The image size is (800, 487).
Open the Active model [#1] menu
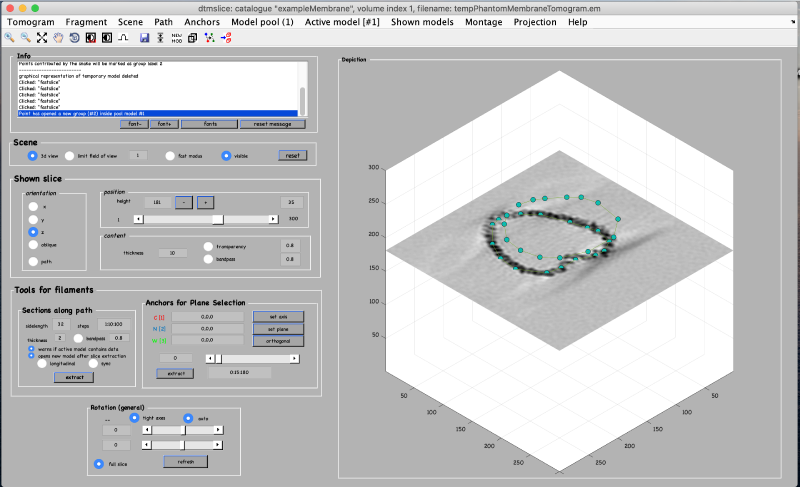[342, 22]
